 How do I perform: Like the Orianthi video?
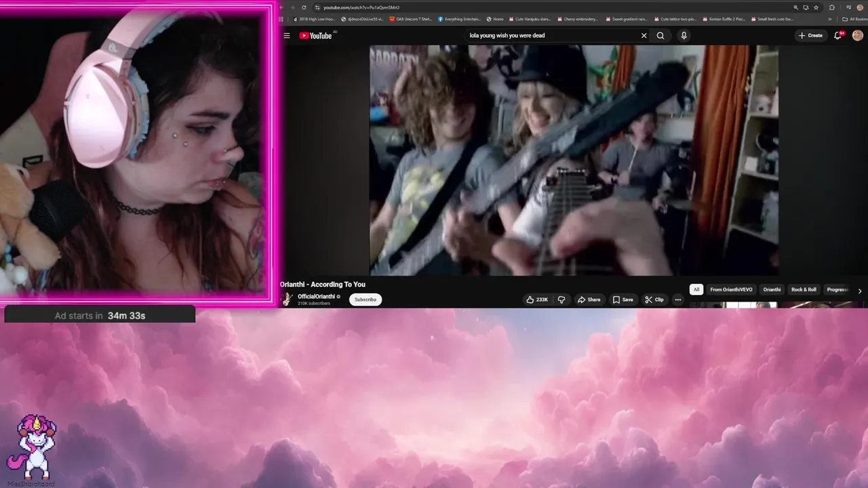tap(537, 300)
